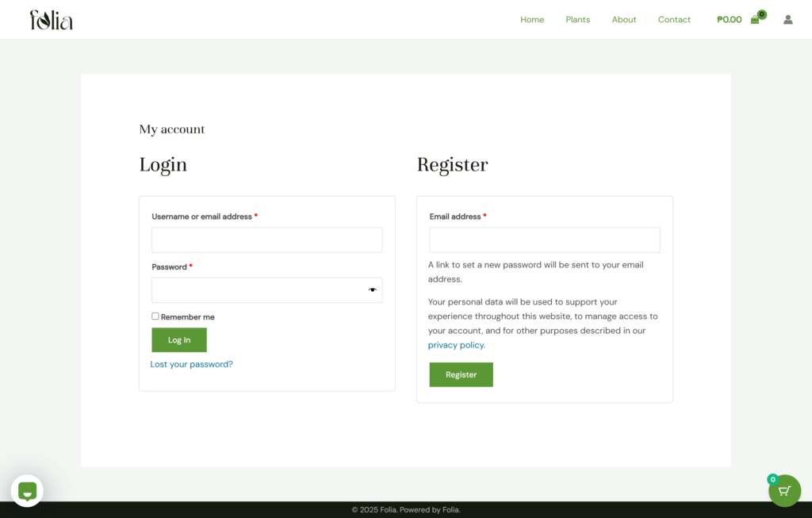Click inside the login Password field
The image size is (812, 518).
[x=258, y=290]
